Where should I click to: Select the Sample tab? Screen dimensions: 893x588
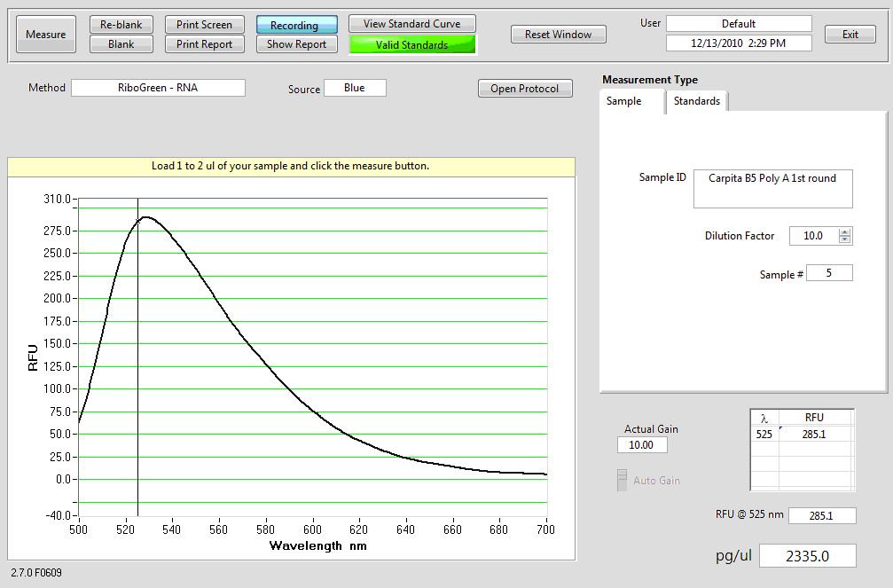(624, 101)
